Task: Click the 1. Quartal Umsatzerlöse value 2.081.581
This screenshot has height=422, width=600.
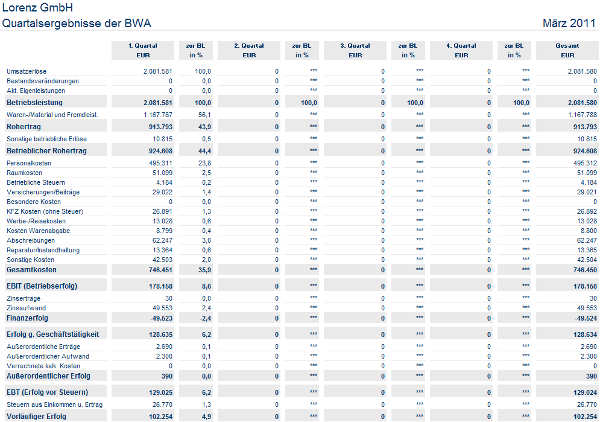Action: tap(158, 72)
